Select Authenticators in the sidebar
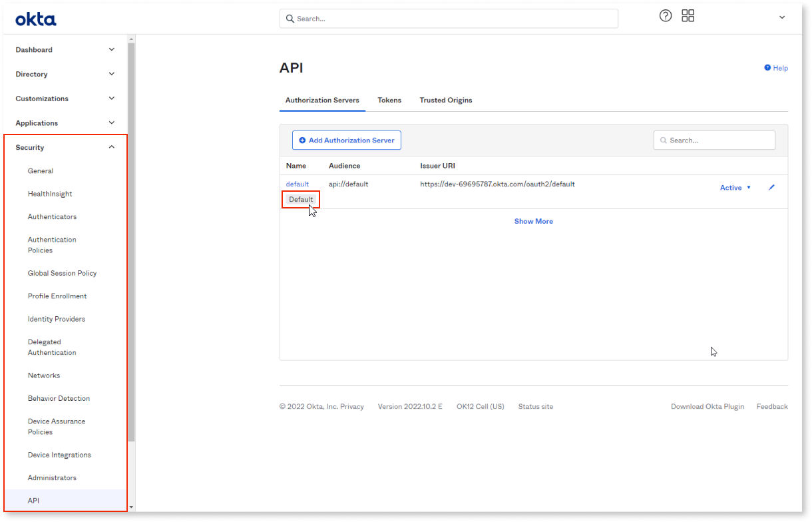This screenshot has height=522, width=812. click(x=52, y=216)
